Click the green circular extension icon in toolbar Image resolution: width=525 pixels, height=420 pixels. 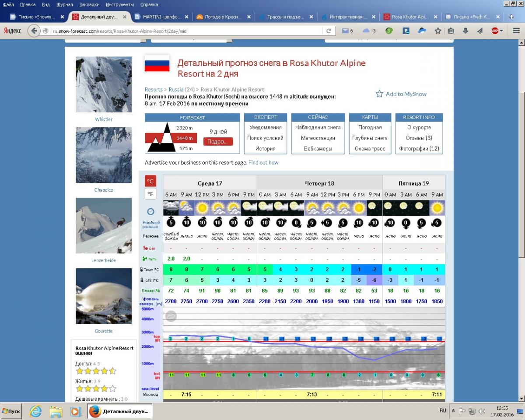388,31
